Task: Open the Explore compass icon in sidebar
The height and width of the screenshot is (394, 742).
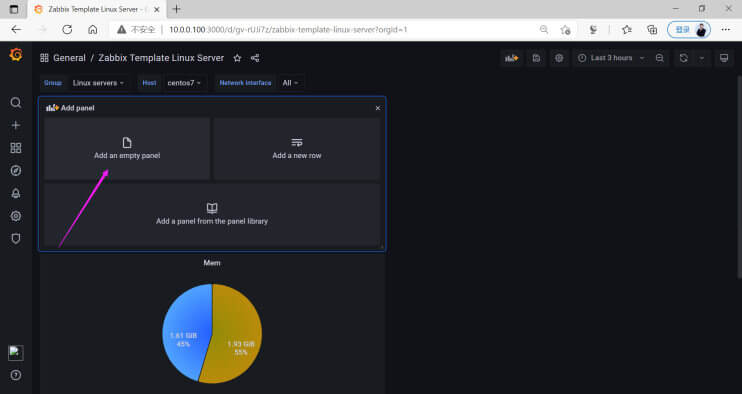Action: pos(16,170)
